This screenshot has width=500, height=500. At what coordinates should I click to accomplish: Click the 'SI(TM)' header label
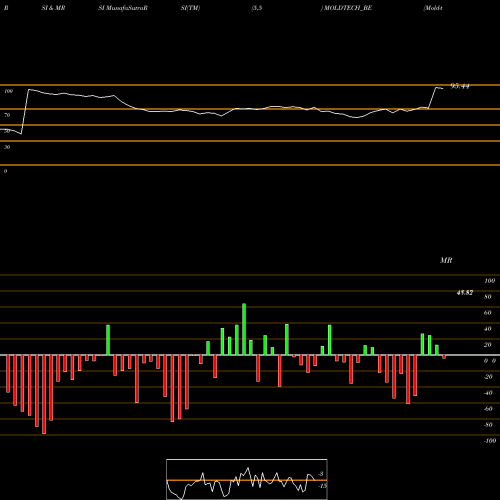(190, 8)
